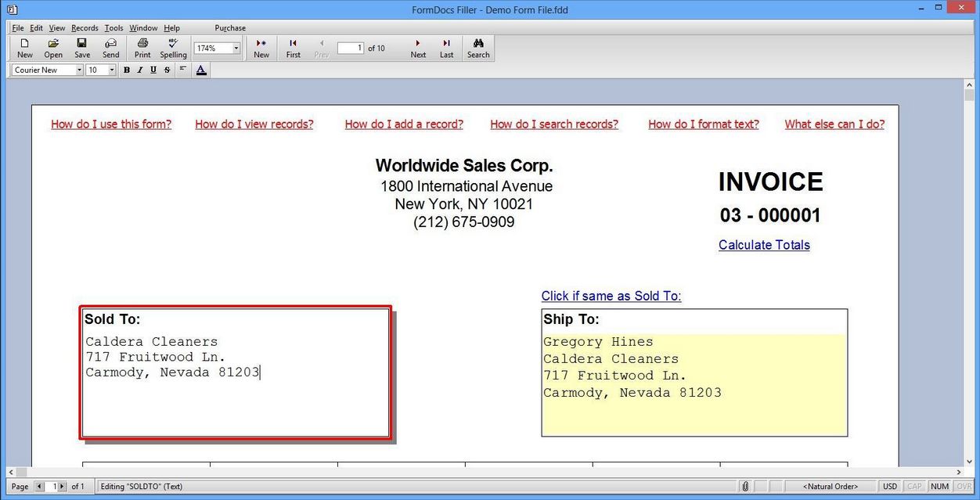Click the CAP indicator in status bar

click(x=914, y=487)
